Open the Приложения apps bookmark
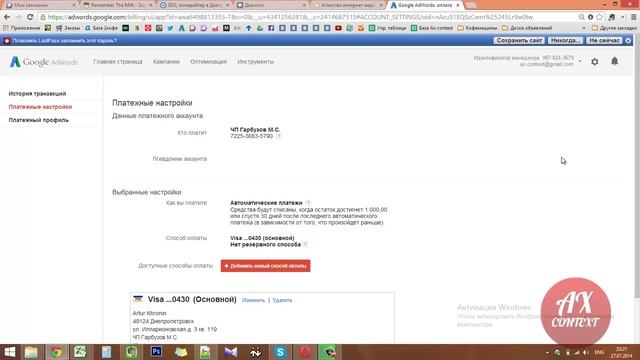Image resolution: width=640 pixels, height=360 pixels. pos(22,28)
